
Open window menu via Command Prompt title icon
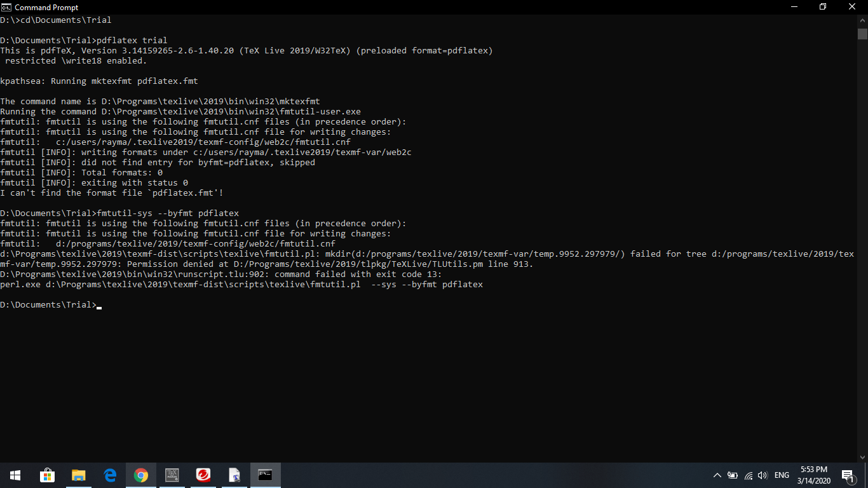point(6,7)
